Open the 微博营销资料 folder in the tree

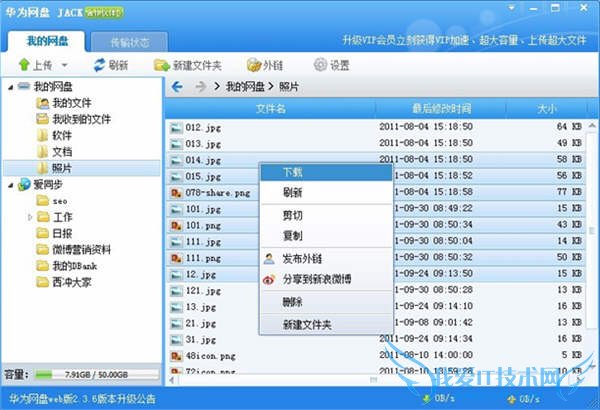click(x=81, y=250)
